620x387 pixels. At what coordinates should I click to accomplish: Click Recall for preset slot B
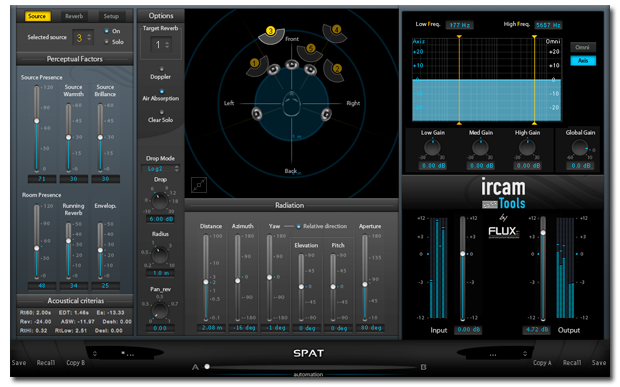pyautogui.click(x=572, y=363)
